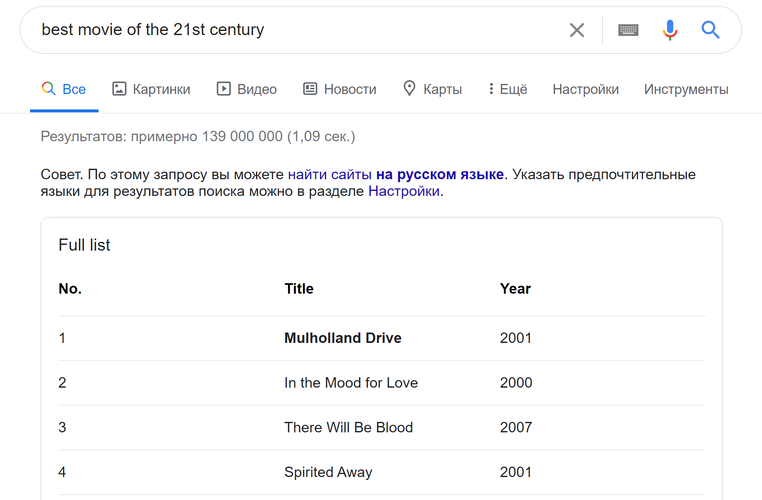
Task: Click the No. column header
Action: (70, 289)
